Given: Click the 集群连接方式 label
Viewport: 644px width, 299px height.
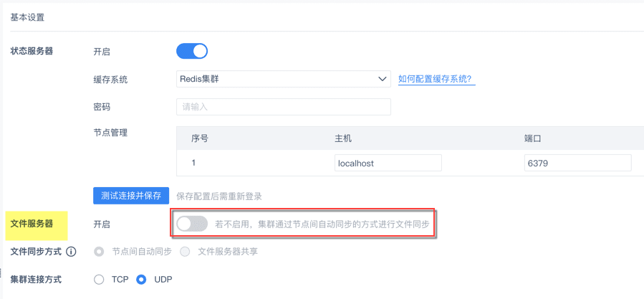Looking at the screenshot, I should (x=36, y=279).
